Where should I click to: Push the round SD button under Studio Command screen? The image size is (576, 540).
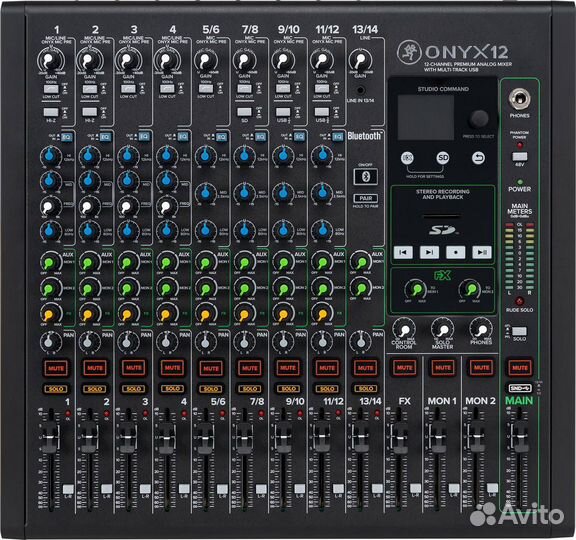tap(443, 158)
